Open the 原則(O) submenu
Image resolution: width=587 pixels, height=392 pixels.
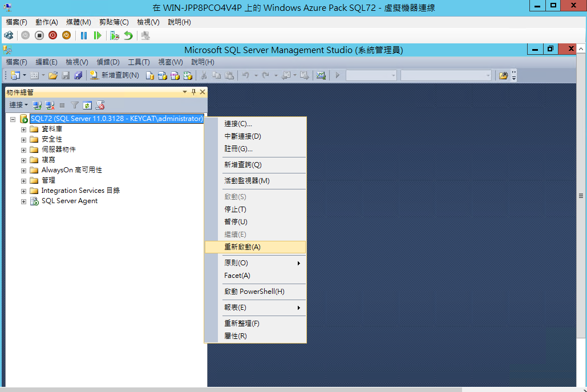click(256, 263)
